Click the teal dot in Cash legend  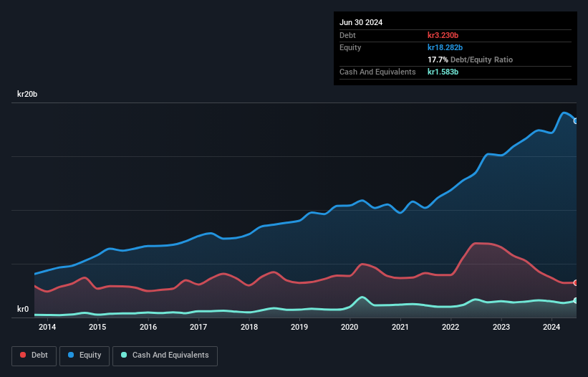[x=124, y=355]
